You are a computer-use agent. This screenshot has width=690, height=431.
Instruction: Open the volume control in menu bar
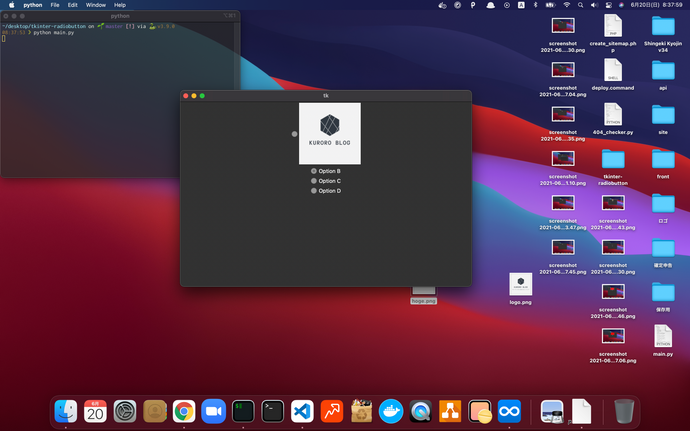594,5
